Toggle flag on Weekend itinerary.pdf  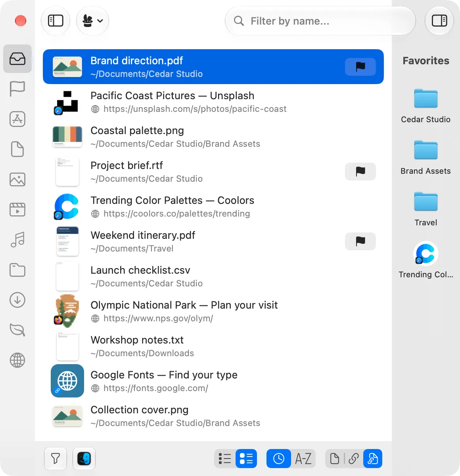(x=360, y=241)
